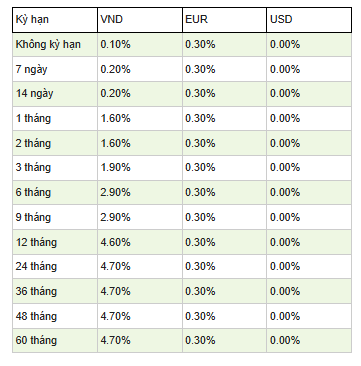Select the USD column header
Image resolution: width=361 pixels, height=366 pixels.
point(309,20)
